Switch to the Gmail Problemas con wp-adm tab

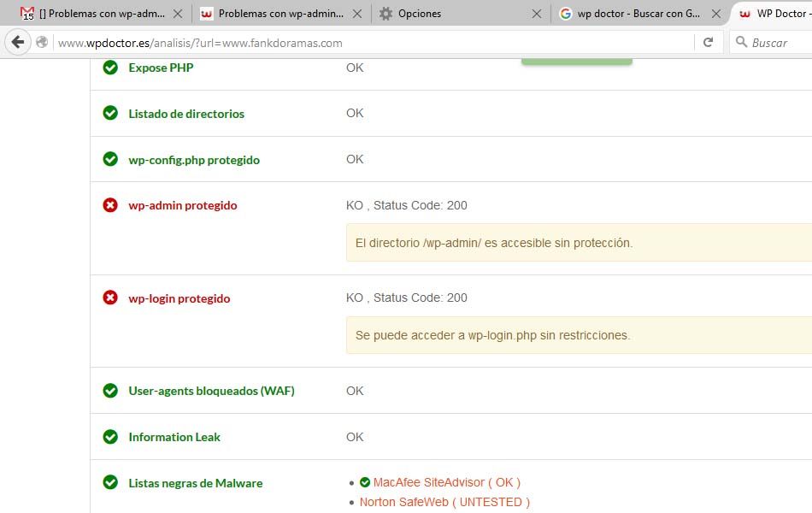[x=102, y=14]
